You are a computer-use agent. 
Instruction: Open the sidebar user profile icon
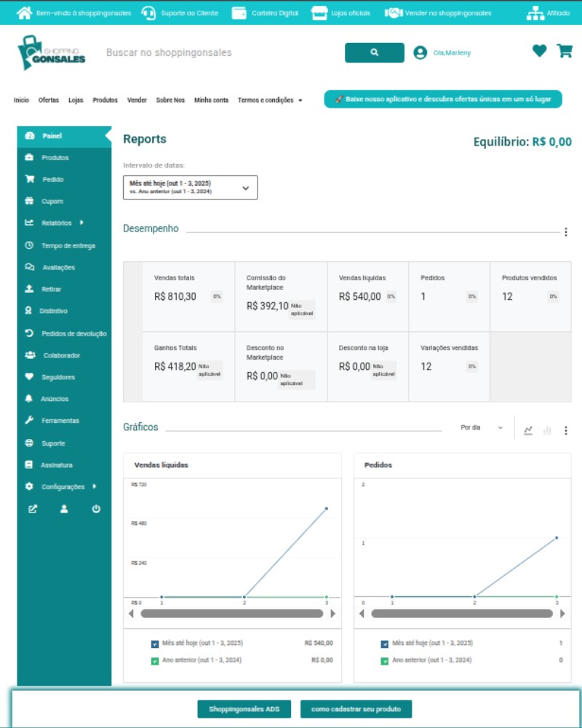[64, 509]
